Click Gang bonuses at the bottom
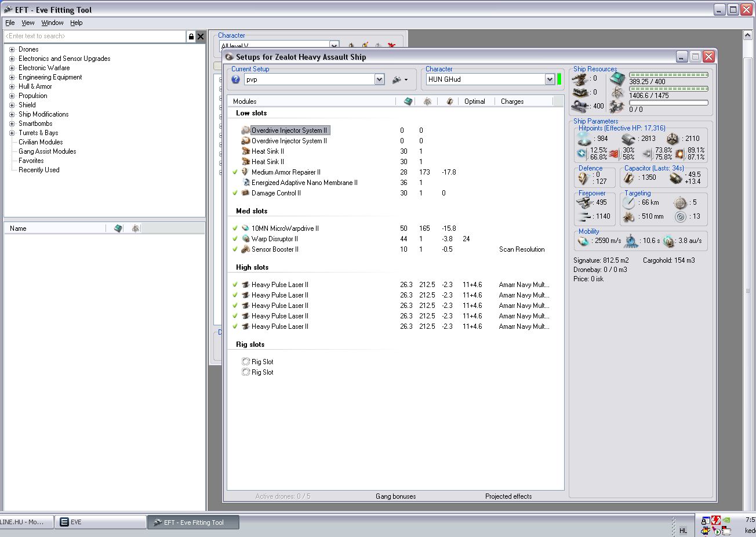 (x=395, y=496)
